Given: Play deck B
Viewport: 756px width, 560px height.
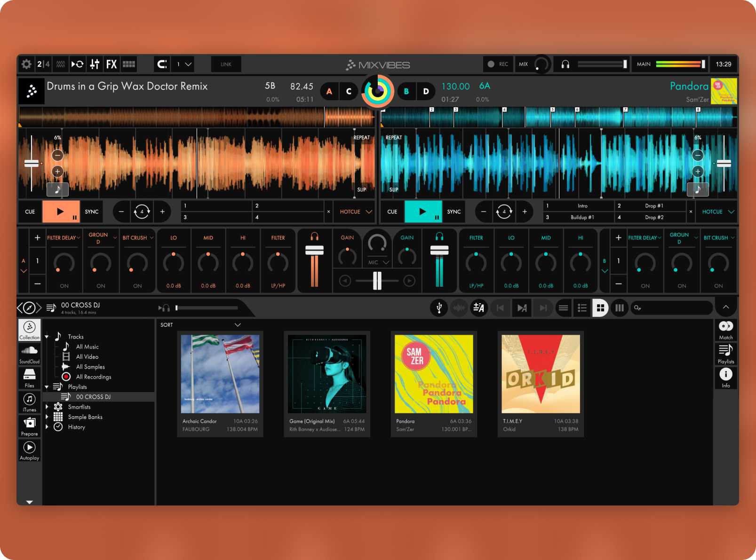Looking at the screenshot, I should click(423, 212).
